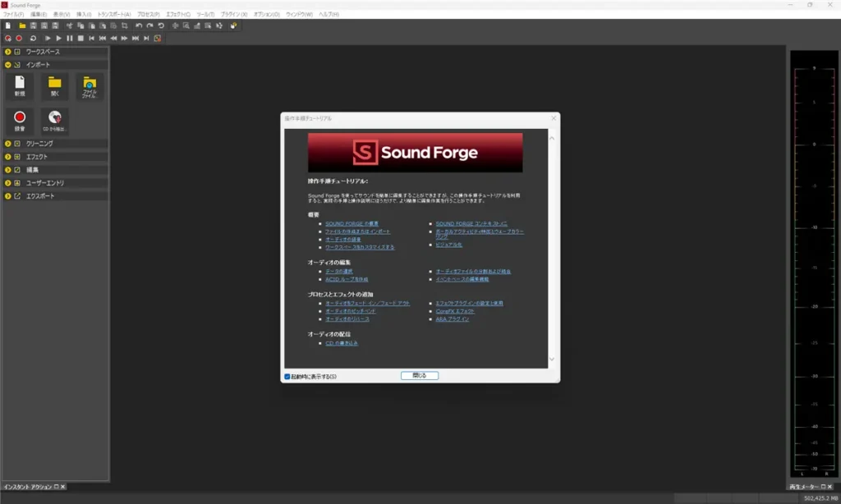Viewport: 841px width, 504px height.
Task: Open the プロセス(P) menu
Action: (149, 15)
